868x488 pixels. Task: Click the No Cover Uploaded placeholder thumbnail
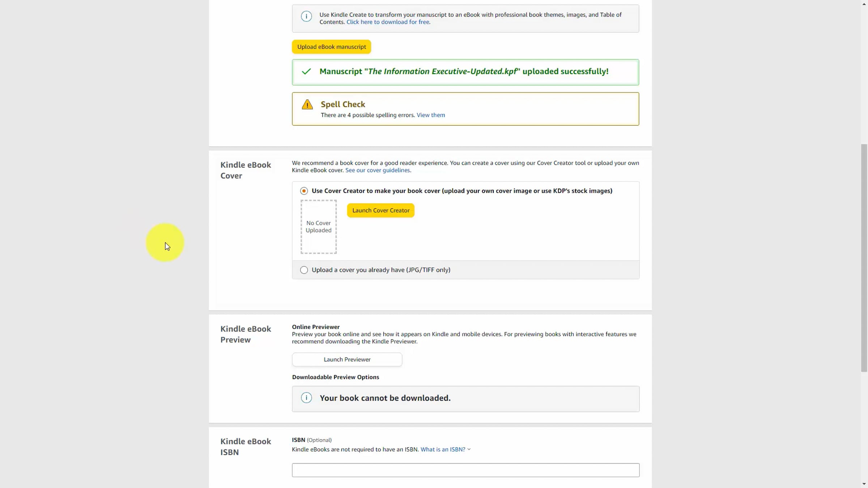(x=318, y=227)
